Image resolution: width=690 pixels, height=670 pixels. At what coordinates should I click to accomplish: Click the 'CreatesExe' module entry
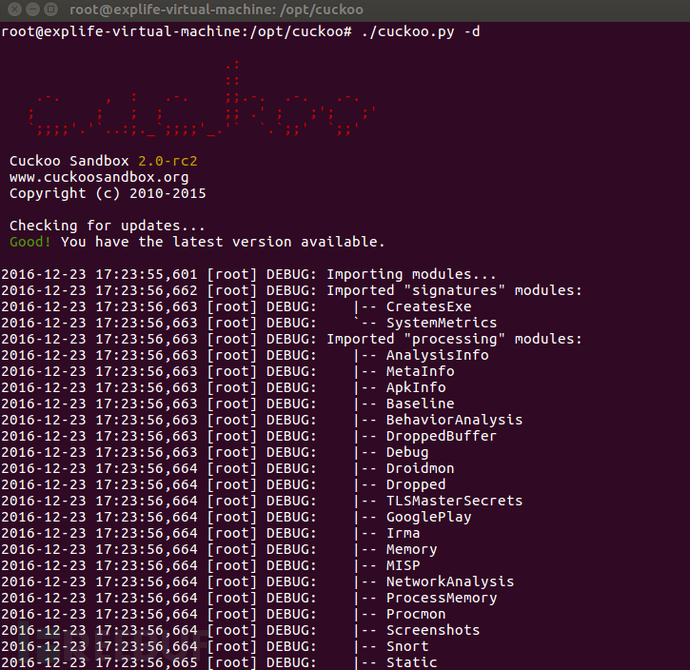pyautogui.click(x=429, y=307)
